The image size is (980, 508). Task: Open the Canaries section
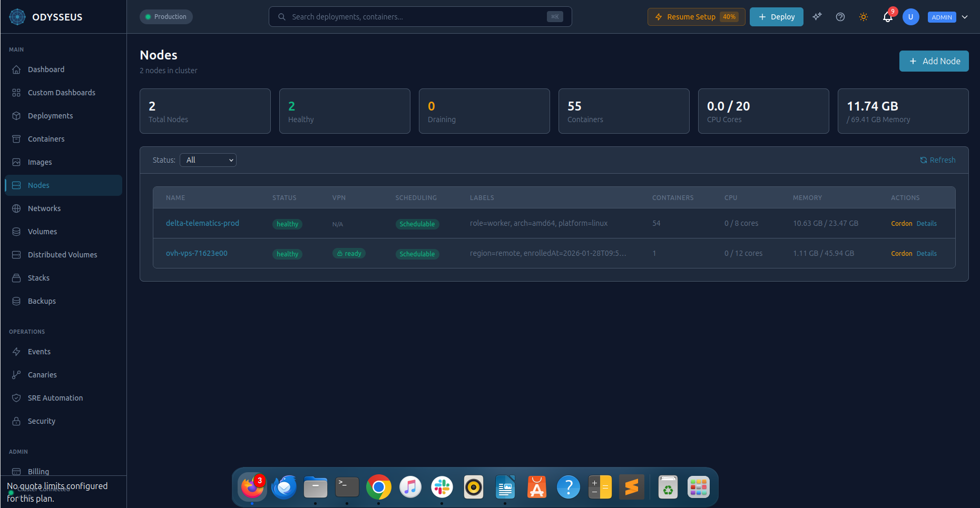[41, 374]
